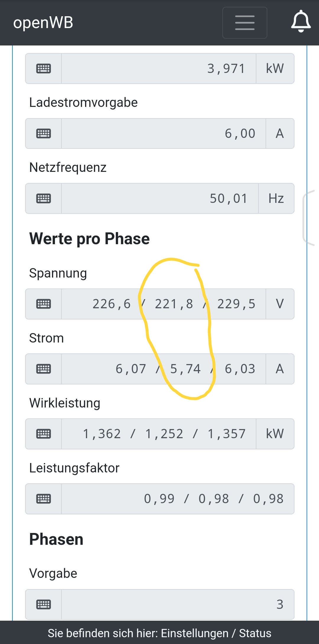319x644 pixels.
Task: Click keyboard icon in Spannung row
Action: pos(43,304)
